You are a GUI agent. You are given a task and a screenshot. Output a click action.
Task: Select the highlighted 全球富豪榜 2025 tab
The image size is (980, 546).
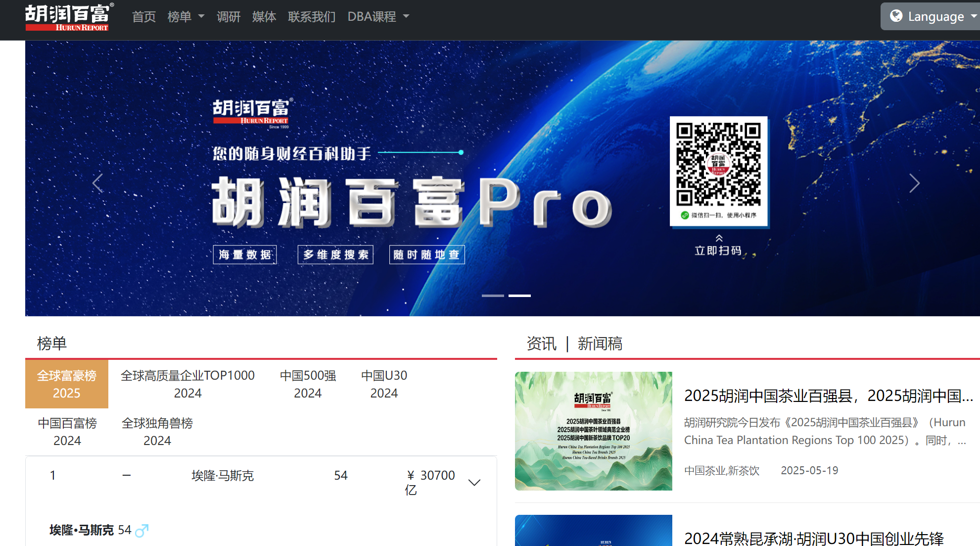click(x=67, y=384)
